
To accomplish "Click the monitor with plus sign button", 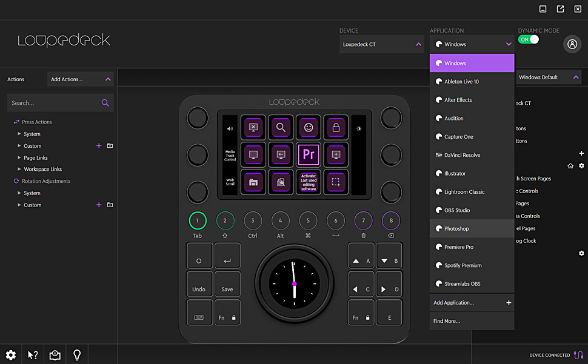I will [x=336, y=154].
